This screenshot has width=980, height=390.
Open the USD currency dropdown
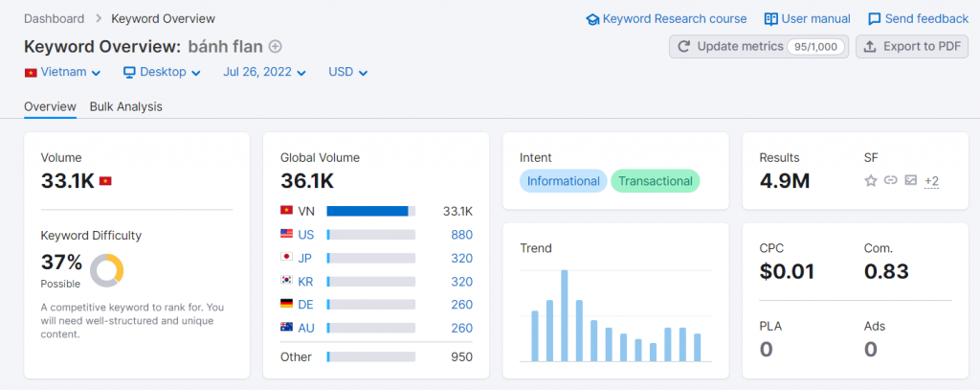(348, 72)
